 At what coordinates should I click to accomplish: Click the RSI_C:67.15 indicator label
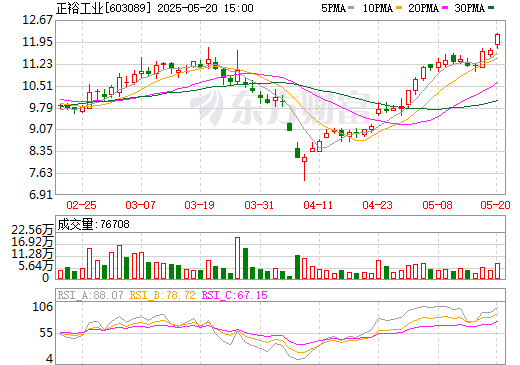click(235, 295)
